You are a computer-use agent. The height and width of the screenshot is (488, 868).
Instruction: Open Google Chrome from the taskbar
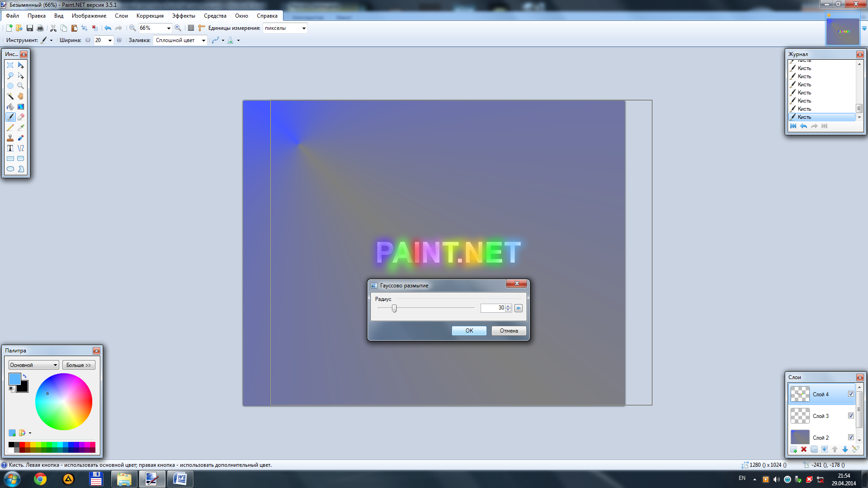pos(40,479)
